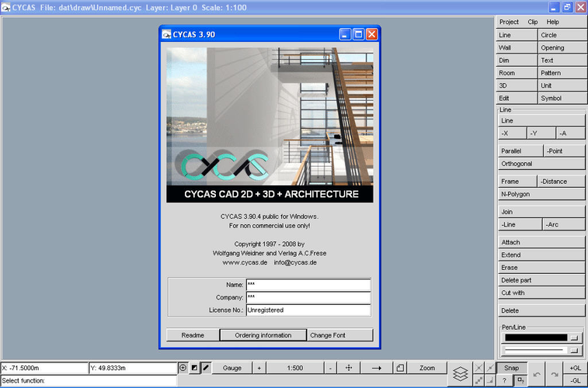Click the Orthogonal function
The width and height of the screenshot is (588, 388).
click(x=542, y=164)
